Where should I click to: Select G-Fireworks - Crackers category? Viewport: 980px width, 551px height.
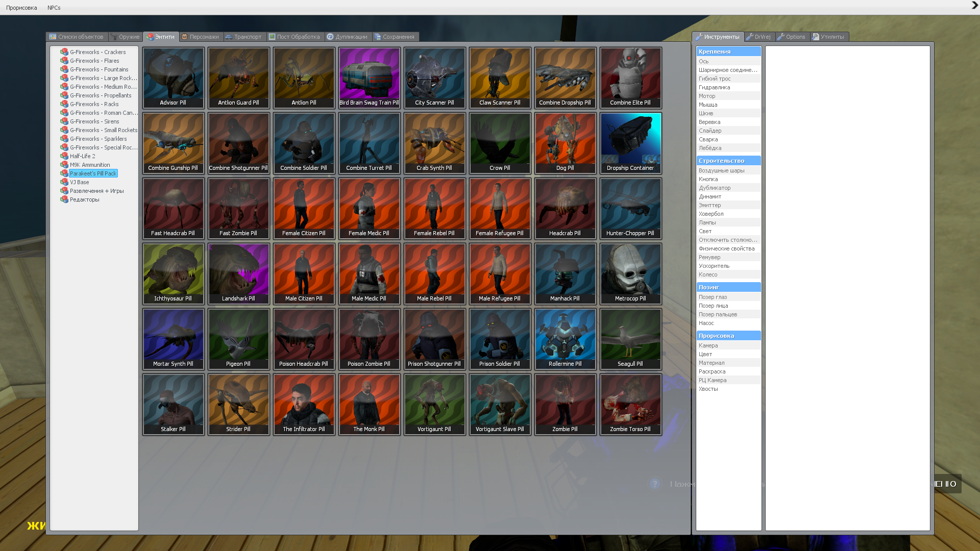pyautogui.click(x=93, y=52)
